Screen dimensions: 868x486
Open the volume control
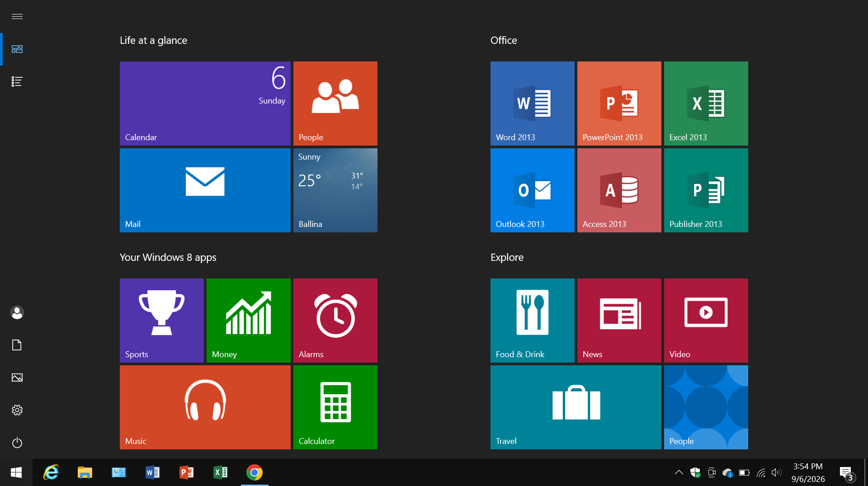777,472
